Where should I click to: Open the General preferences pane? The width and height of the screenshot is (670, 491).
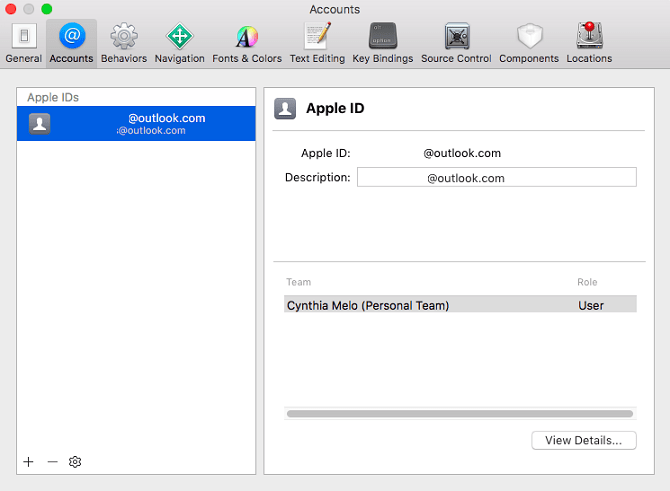coord(24,43)
